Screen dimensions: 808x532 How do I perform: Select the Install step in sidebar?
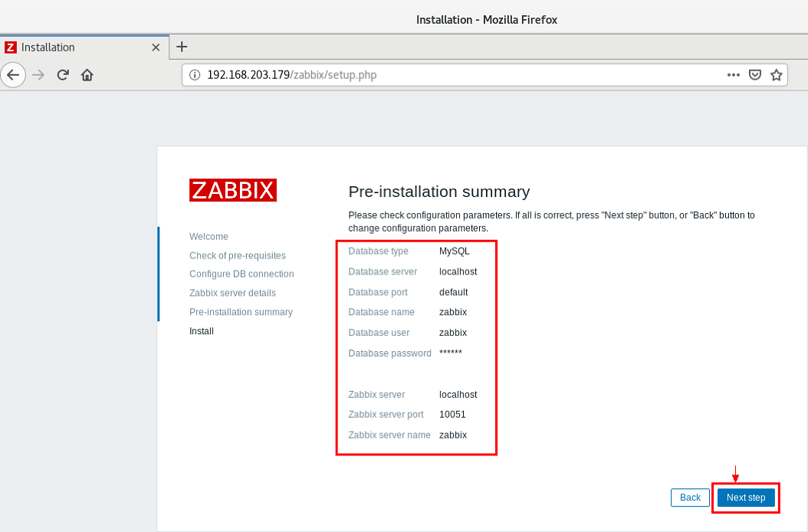[x=202, y=331]
